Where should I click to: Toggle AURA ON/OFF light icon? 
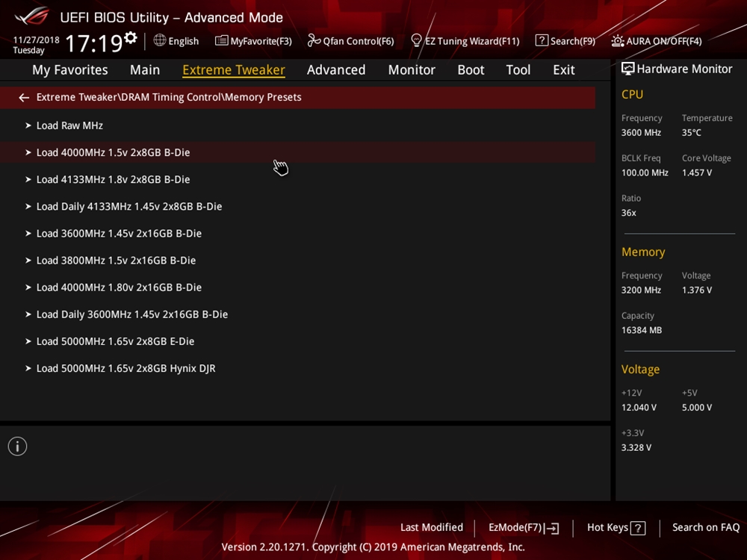pos(618,41)
